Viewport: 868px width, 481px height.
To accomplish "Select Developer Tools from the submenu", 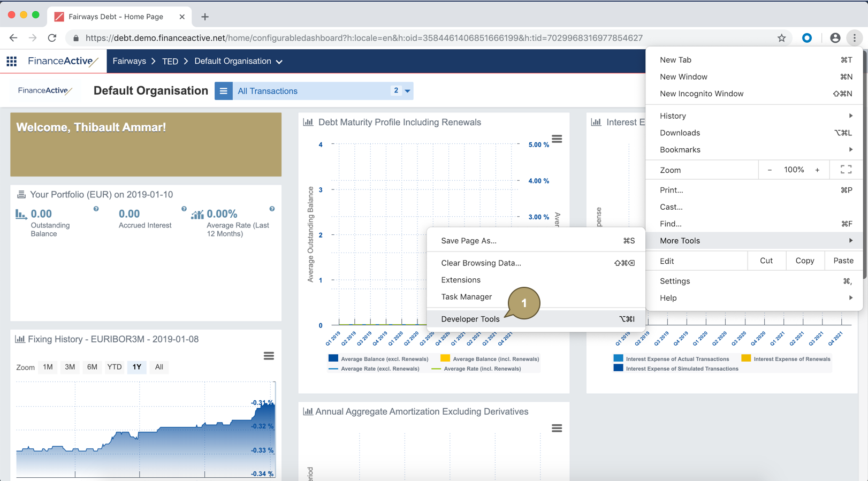I will (x=470, y=319).
